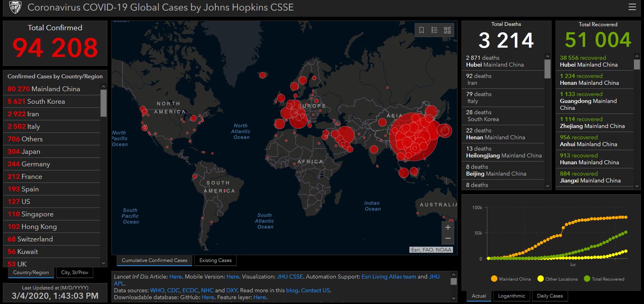The width and height of the screenshot is (644, 304).
Task: Open the CDC data source link
Action: pos(174,290)
